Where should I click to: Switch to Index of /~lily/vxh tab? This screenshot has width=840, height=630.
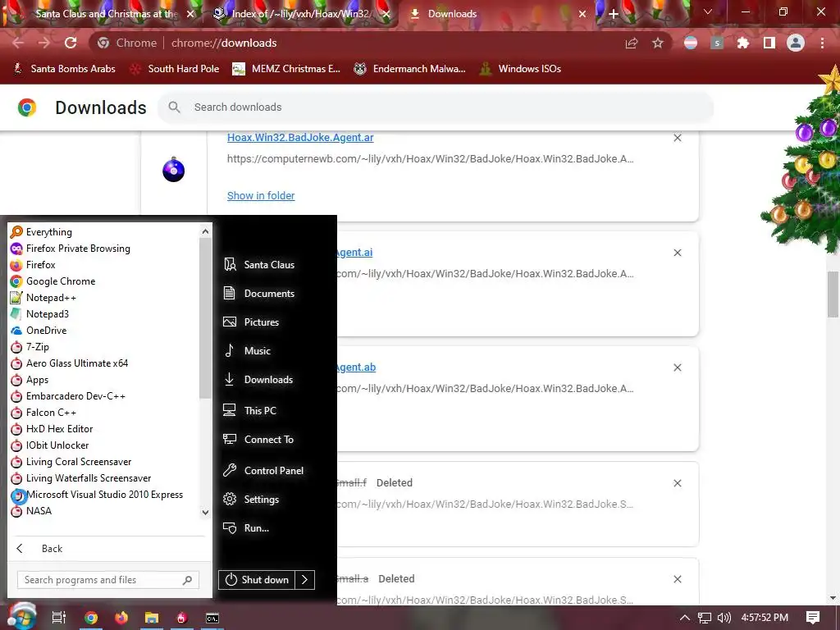click(x=302, y=14)
